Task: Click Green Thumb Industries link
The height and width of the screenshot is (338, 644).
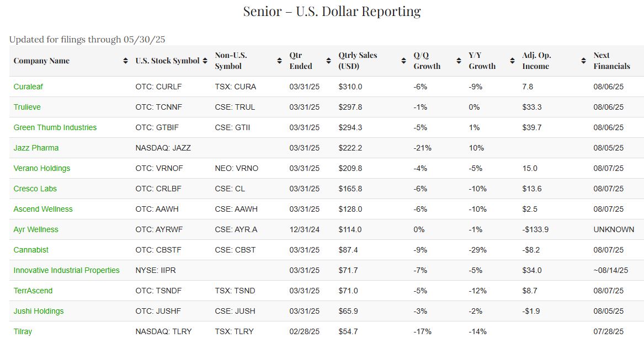Action: 55,127
